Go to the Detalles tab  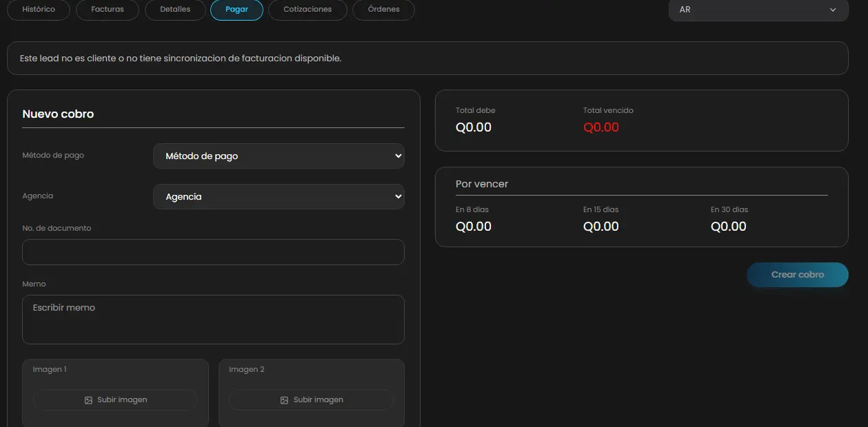175,10
